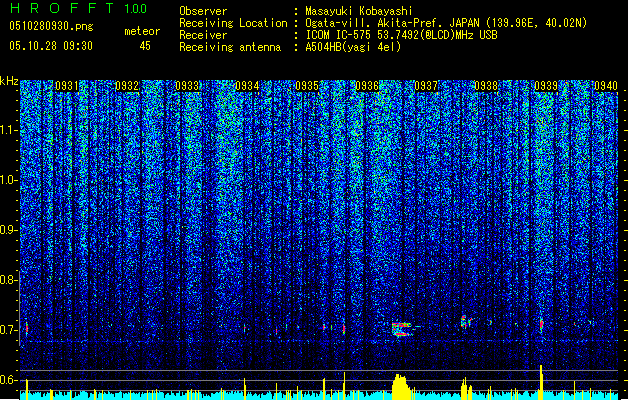Click the 0931 time marker
This screenshot has width=629, height=400.
click(67, 86)
